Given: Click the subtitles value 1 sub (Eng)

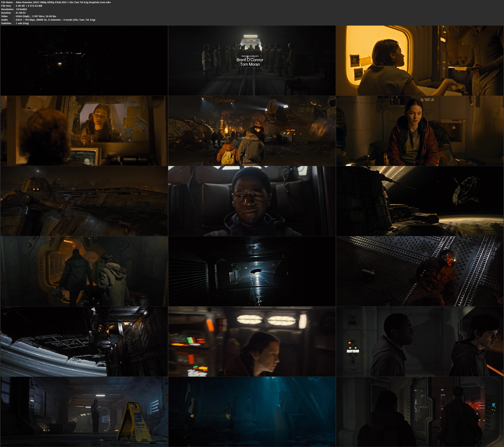Looking at the screenshot, I should [x=22, y=23].
